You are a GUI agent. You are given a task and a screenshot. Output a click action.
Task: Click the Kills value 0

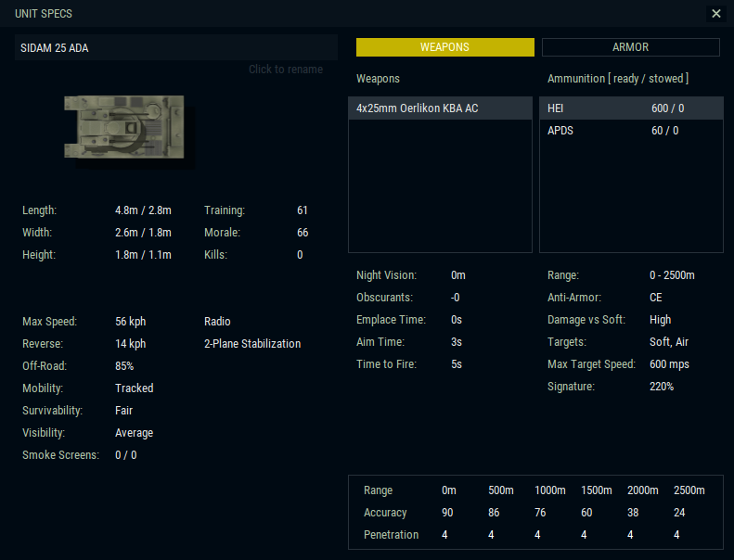(x=300, y=255)
